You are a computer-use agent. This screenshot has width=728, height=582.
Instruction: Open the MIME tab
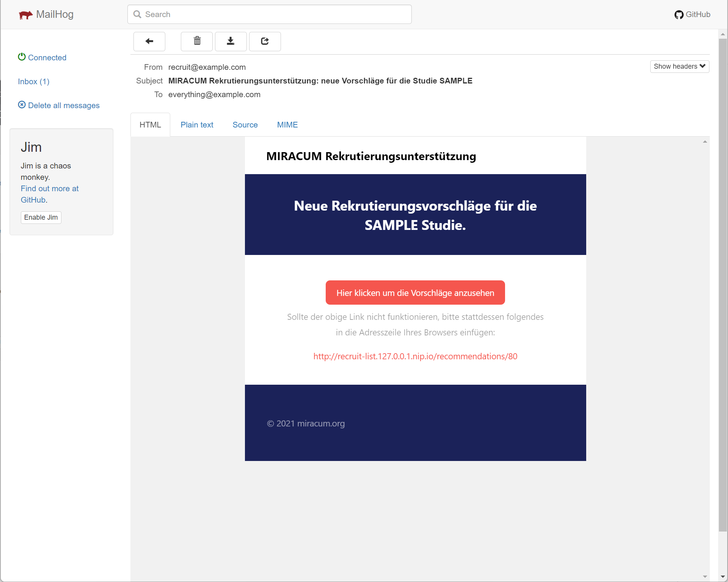pos(287,125)
